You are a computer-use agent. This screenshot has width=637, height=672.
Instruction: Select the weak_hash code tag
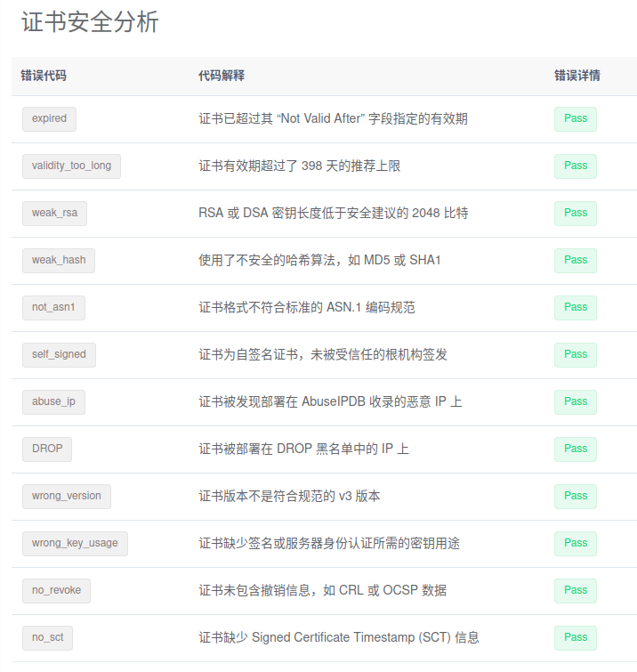click(x=59, y=260)
